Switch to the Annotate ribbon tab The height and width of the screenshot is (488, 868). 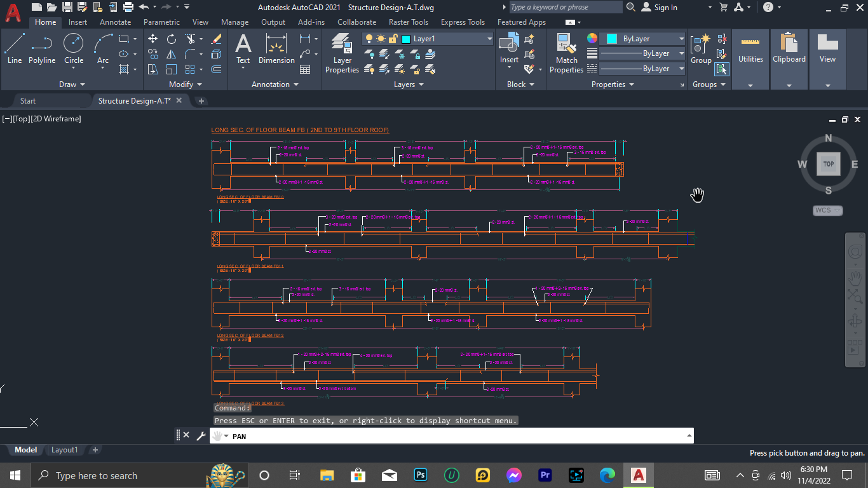click(115, 22)
